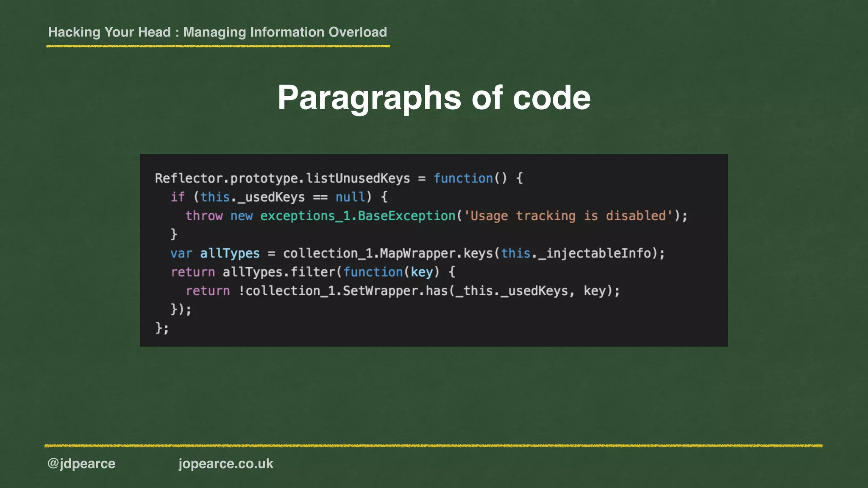Click 'exceptions_1.BaseException' in the code
The width and height of the screenshot is (868, 488).
358,216
